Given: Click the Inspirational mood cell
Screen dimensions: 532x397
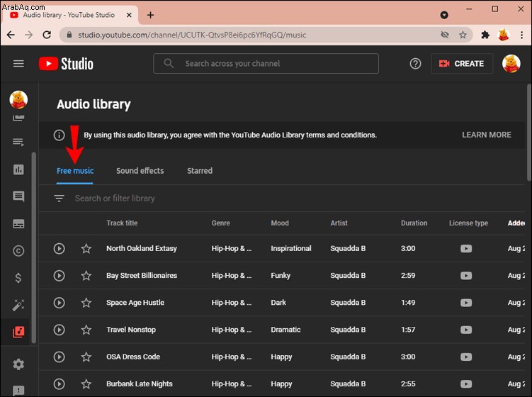Looking at the screenshot, I should click(x=290, y=249).
